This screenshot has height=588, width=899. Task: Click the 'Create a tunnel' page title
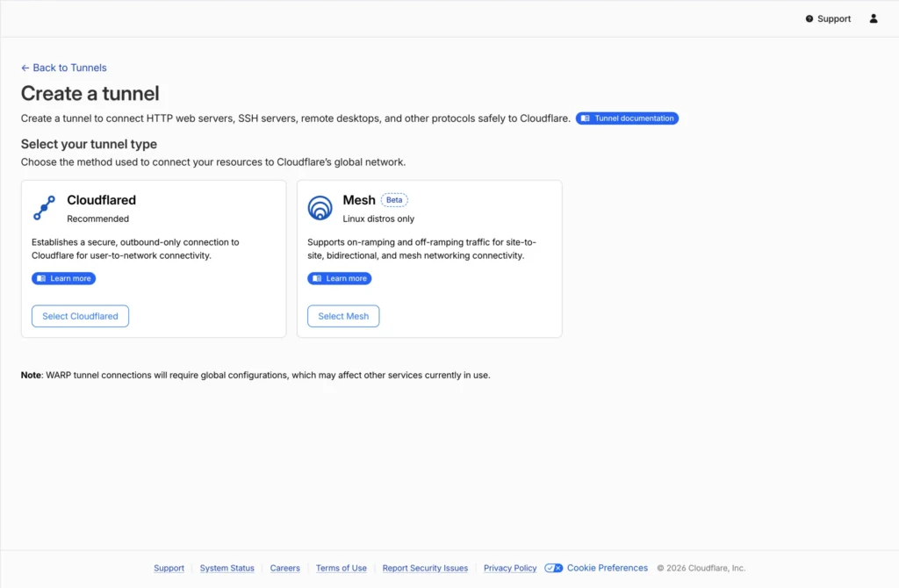pyautogui.click(x=90, y=93)
